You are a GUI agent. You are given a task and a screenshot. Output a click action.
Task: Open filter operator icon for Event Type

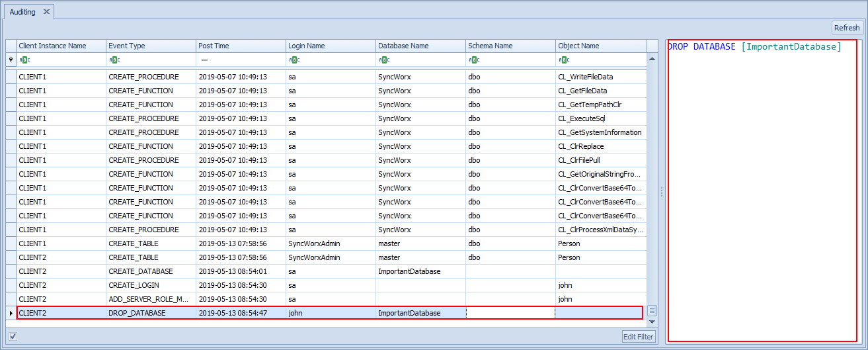coord(114,60)
